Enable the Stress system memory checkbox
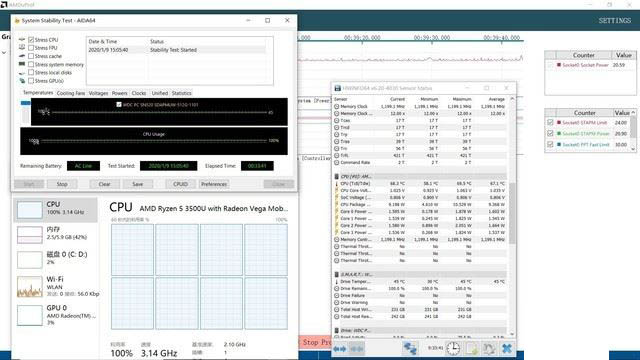 coord(31,64)
